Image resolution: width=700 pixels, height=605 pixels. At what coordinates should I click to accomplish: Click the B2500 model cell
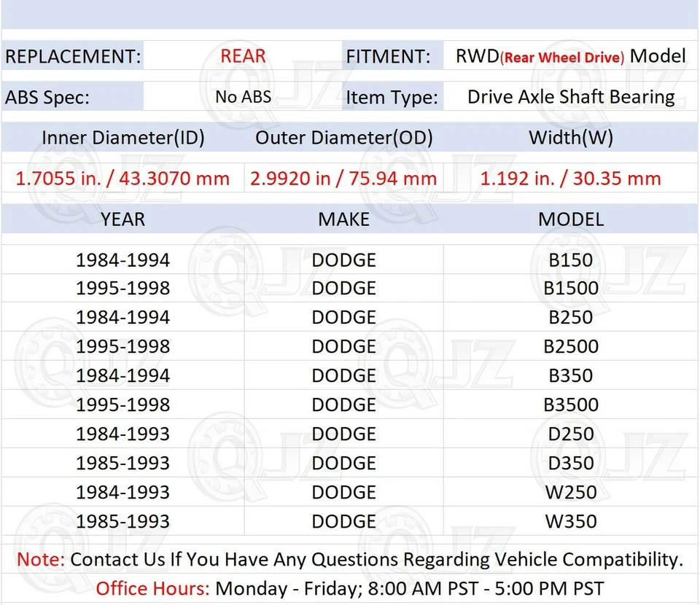point(571,346)
